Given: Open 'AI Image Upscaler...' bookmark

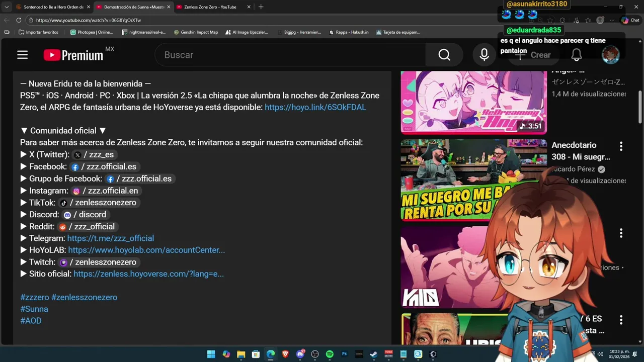Looking at the screenshot, I should coord(247,32).
